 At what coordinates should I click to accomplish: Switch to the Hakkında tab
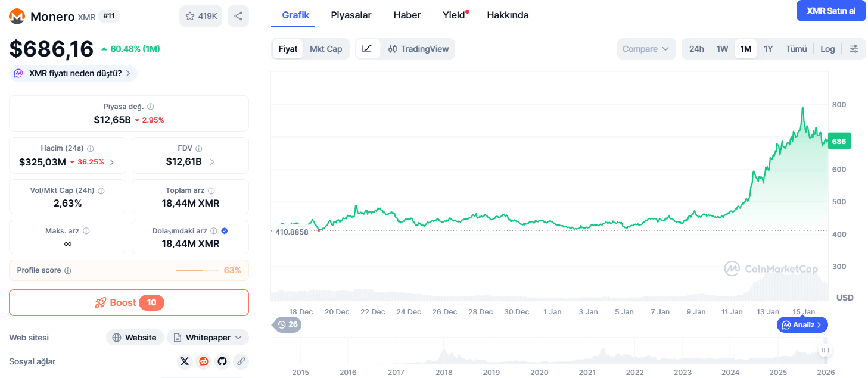pyautogui.click(x=508, y=15)
